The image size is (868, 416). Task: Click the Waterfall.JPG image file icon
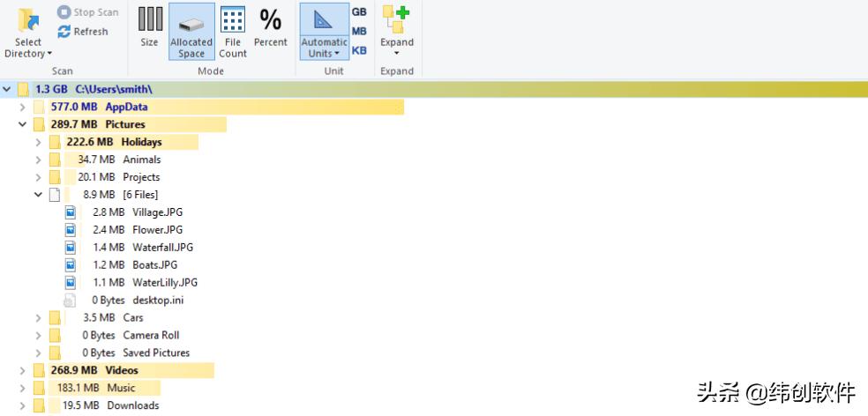click(70, 248)
